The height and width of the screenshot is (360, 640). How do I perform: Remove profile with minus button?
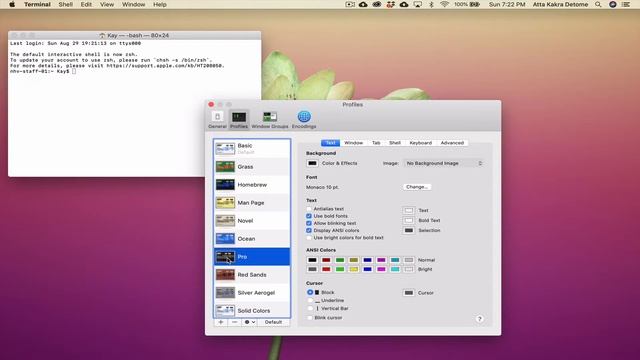pyautogui.click(x=234, y=322)
